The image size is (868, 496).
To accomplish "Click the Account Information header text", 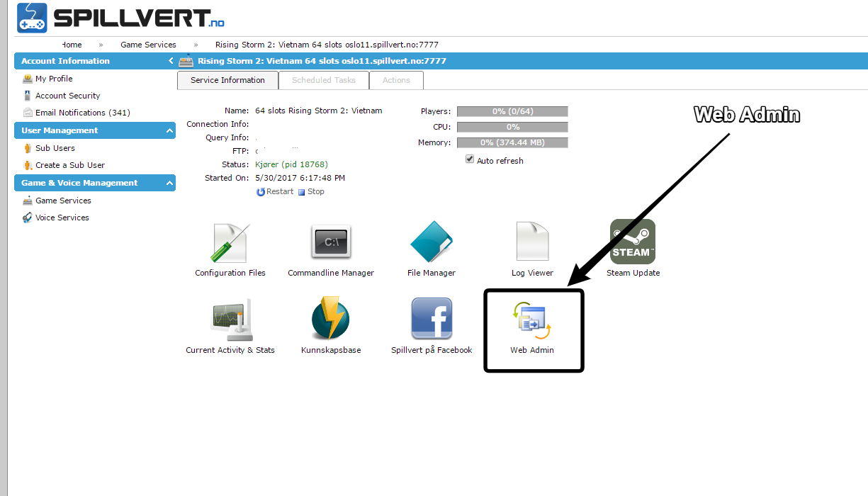I will click(x=65, y=61).
